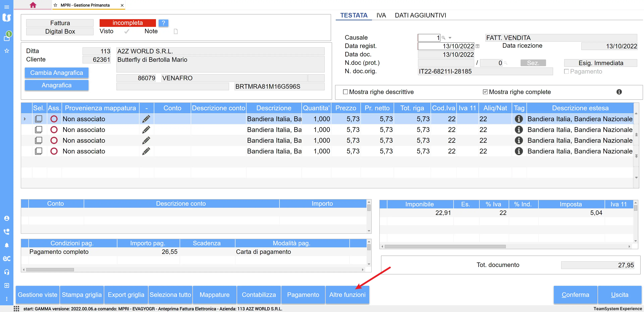Open the hamburger menu in sidebar
The height and width of the screenshot is (312, 644).
point(7,7)
